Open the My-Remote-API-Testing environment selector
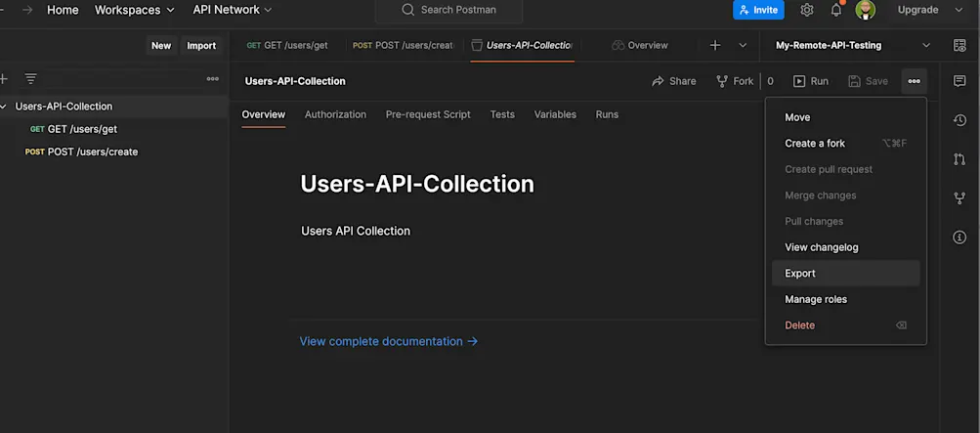Viewport: 980px width, 433px height. point(853,45)
